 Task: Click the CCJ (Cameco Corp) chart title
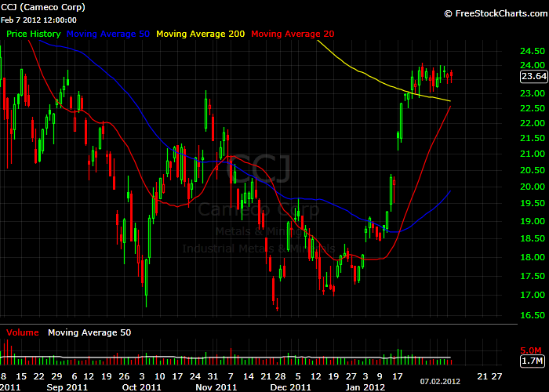click(42, 7)
